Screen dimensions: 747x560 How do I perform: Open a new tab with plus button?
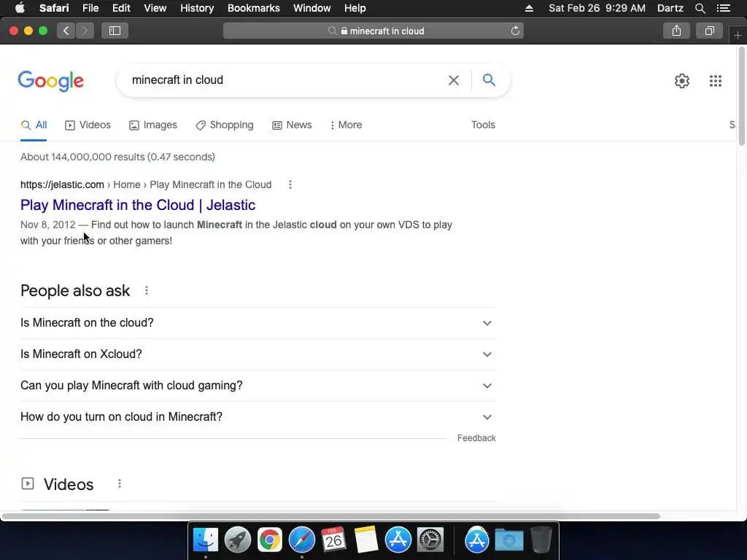click(738, 35)
